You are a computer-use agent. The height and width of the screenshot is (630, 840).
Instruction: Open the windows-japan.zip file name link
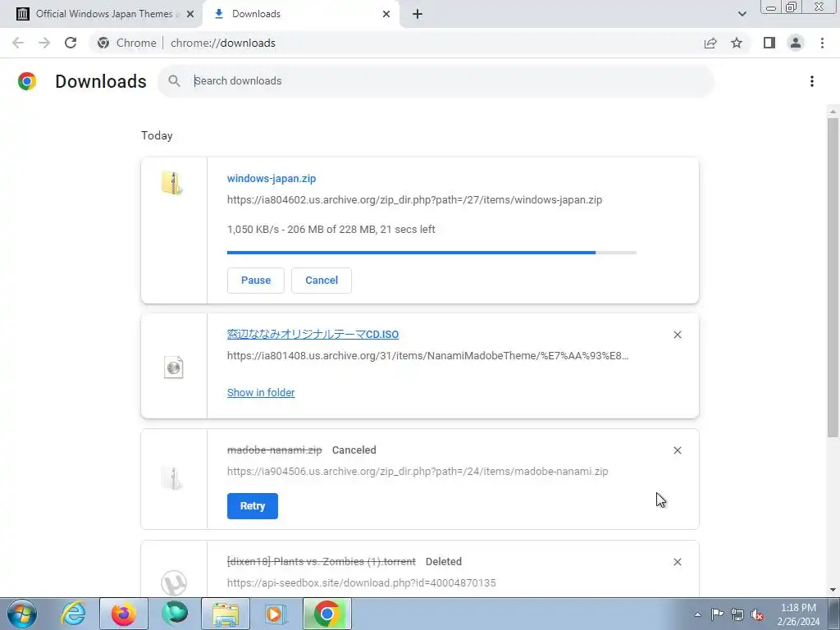(272, 178)
